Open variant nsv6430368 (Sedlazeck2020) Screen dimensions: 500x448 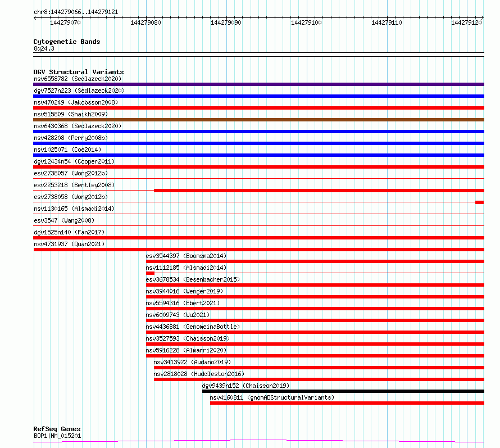click(x=78, y=126)
